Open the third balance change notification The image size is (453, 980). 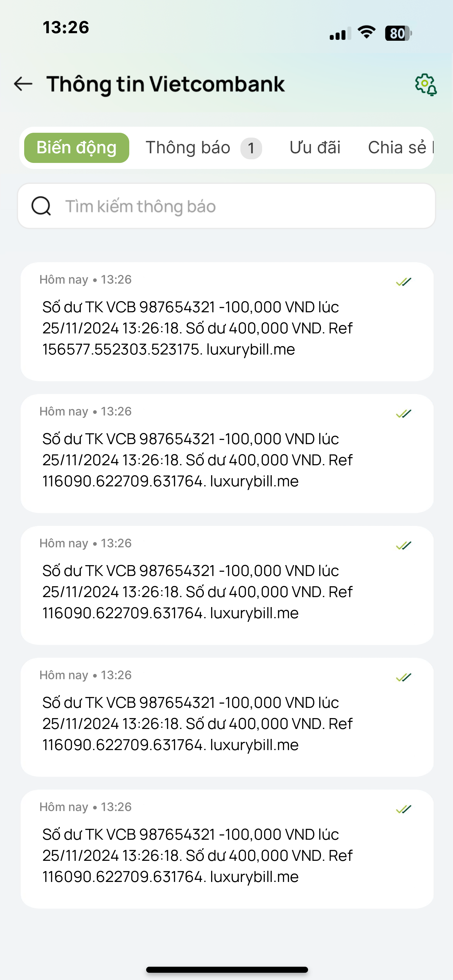click(x=227, y=585)
